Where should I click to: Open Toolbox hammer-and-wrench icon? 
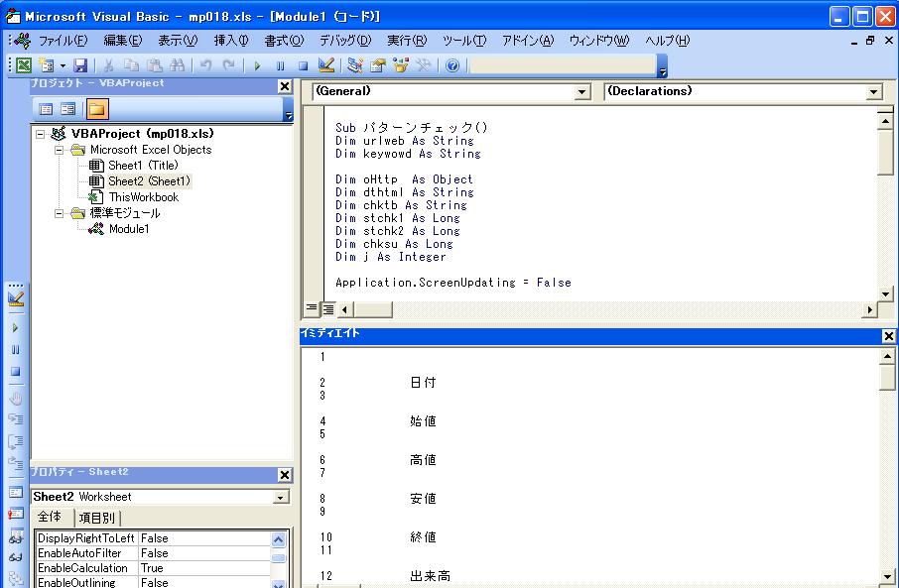(423, 65)
